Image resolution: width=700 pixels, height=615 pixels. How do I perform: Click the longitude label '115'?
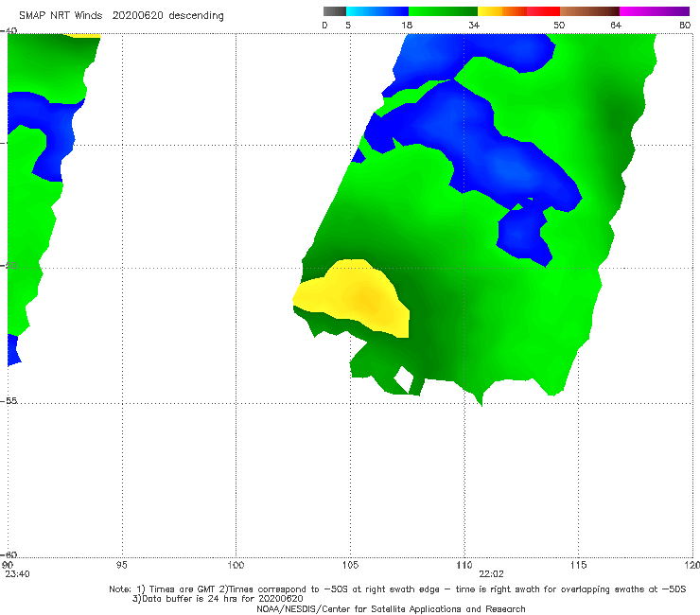pos(579,565)
